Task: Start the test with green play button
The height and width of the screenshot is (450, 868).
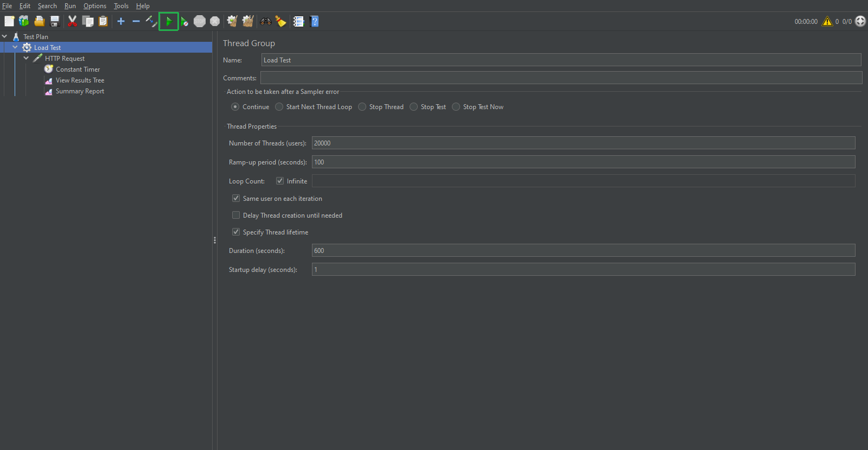Action: [x=169, y=21]
